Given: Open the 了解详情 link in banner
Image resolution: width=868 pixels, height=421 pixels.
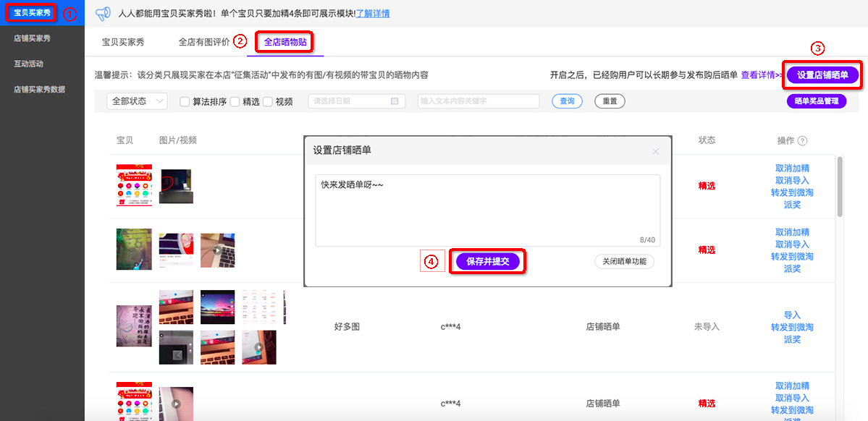Looking at the screenshot, I should point(373,13).
